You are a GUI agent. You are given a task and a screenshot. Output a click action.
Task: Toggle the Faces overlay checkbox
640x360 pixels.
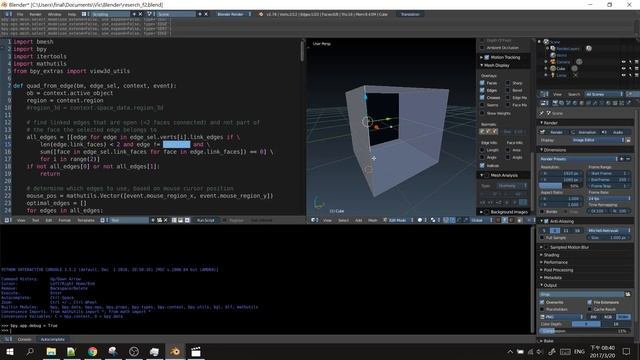click(x=482, y=83)
